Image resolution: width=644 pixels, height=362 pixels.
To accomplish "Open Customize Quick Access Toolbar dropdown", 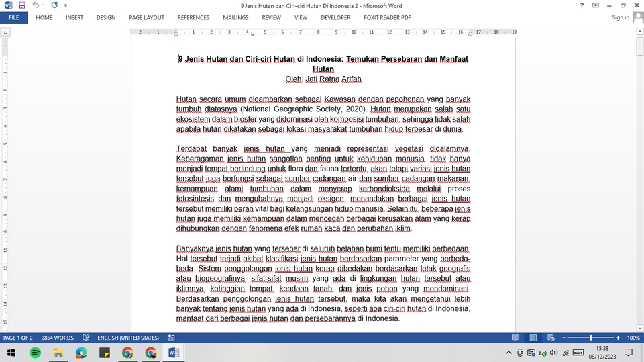I will tap(66, 6).
